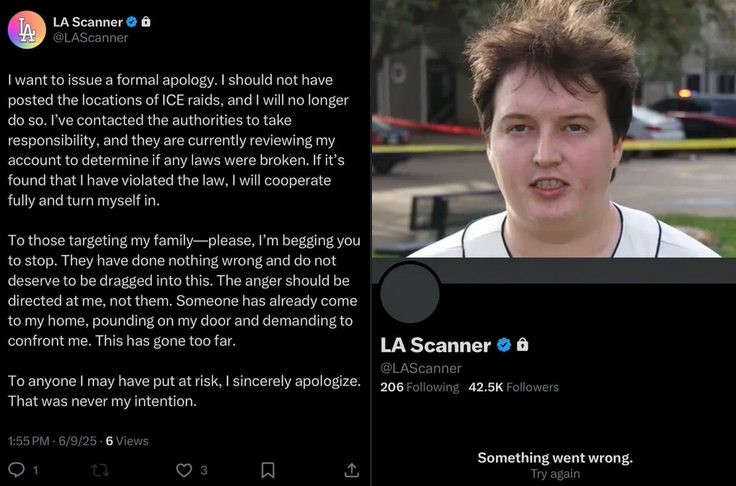Viewport: 736px width, 486px height.
Task: Click the 6 Views count
Action: [127, 441]
